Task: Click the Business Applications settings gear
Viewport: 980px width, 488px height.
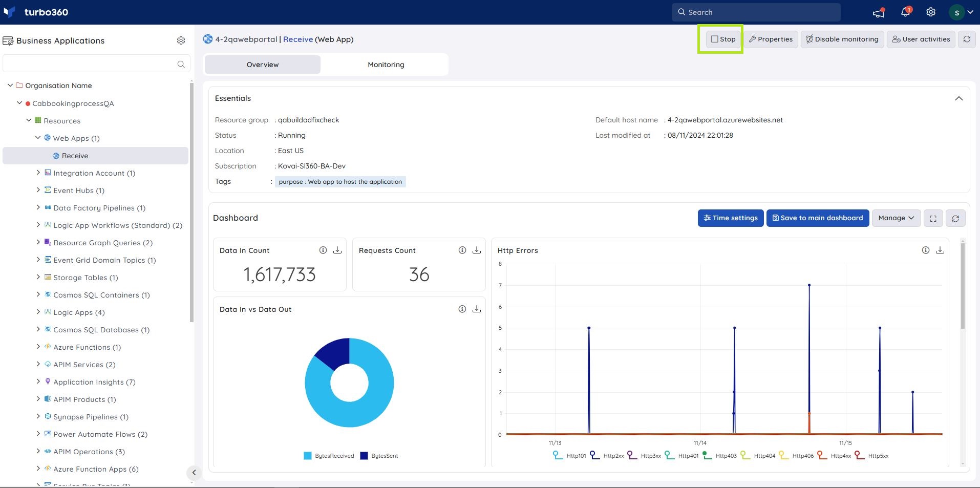Action: point(181,40)
